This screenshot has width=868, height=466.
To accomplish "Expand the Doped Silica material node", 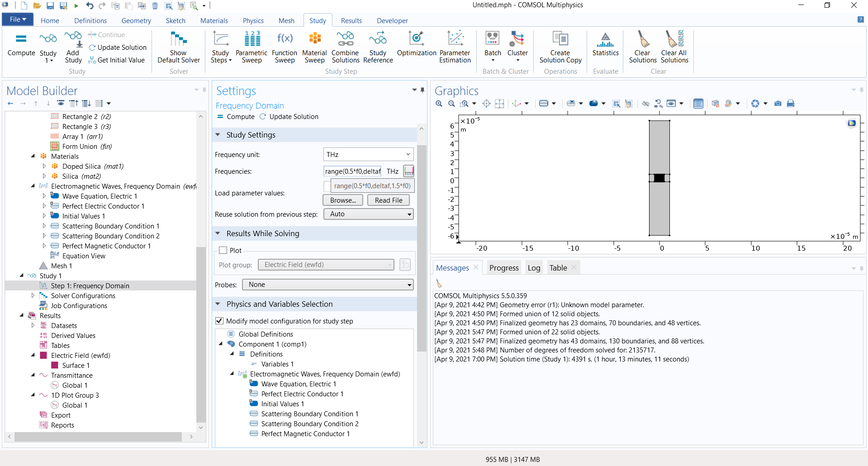I will (x=44, y=166).
